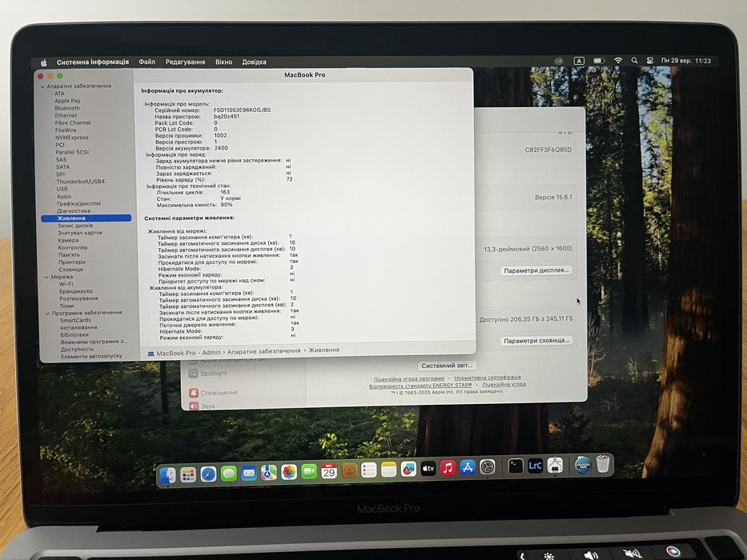Screen dimensions: 747x560
Task: Open Lightroom Classic (LrC) in Dock
Action: pos(535,466)
